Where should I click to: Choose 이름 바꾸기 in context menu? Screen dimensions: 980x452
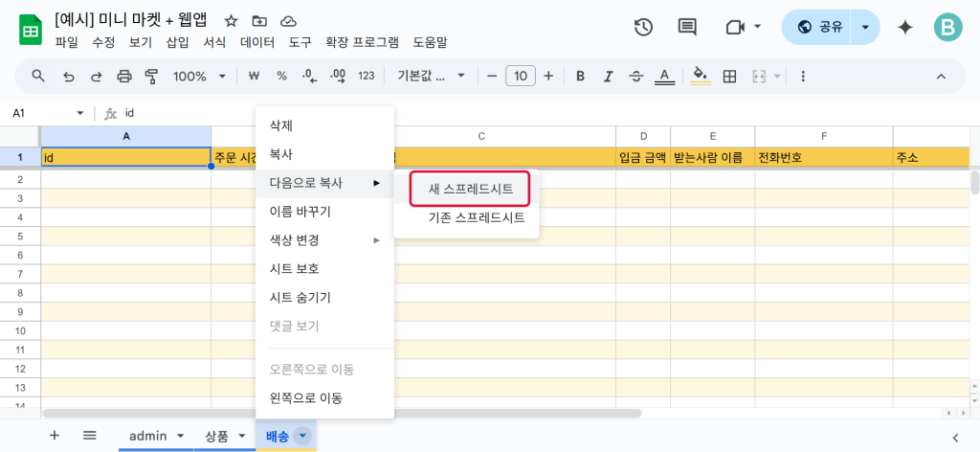click(x=300, y=211)
